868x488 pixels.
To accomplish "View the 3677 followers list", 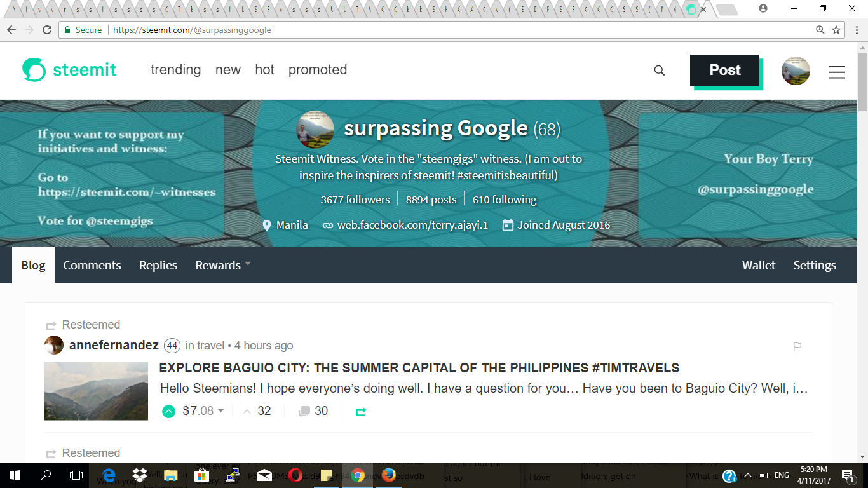I will click(355, 200).
